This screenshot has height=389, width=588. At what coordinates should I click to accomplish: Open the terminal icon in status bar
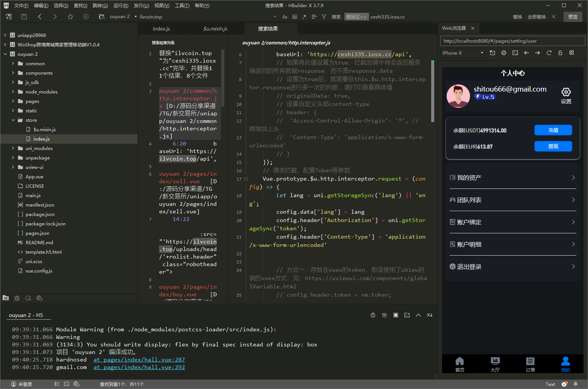[x=66, y=384]
